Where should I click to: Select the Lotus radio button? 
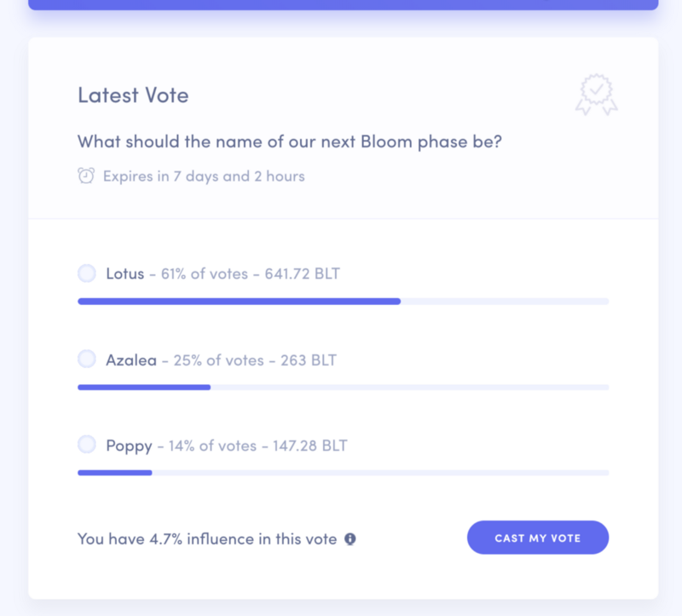87,273
